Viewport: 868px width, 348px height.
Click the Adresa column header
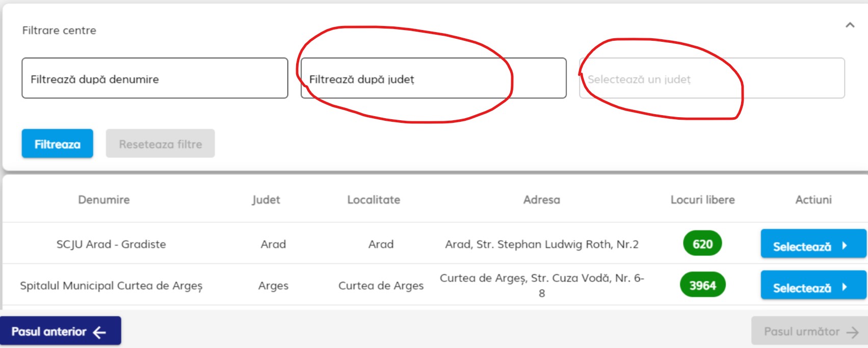(541, 200)
